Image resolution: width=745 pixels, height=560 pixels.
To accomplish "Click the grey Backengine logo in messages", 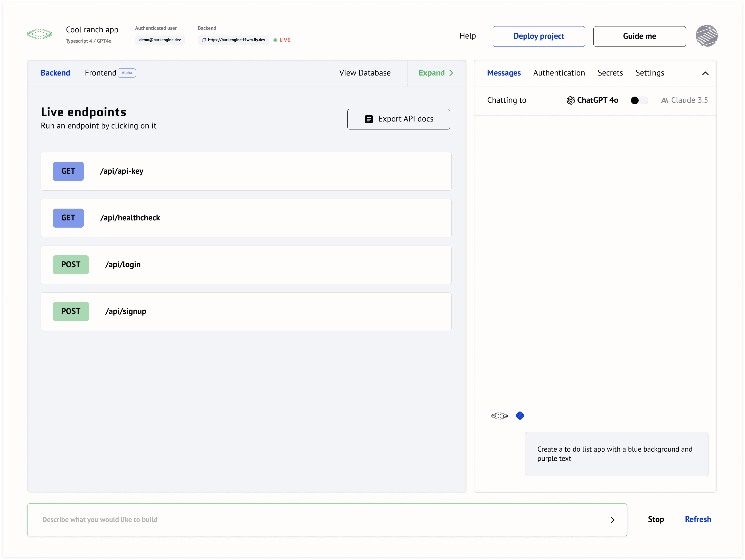I will click(499, 416).
